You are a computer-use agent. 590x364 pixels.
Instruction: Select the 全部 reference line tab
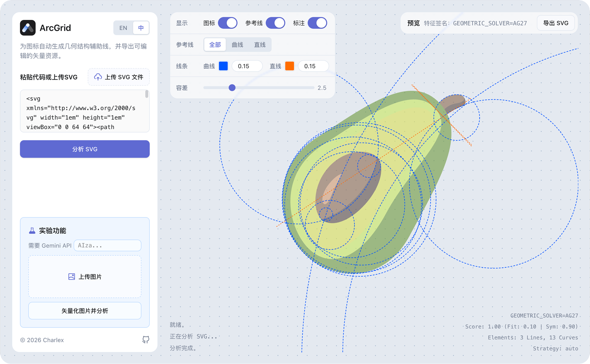[x=215, y=45]
